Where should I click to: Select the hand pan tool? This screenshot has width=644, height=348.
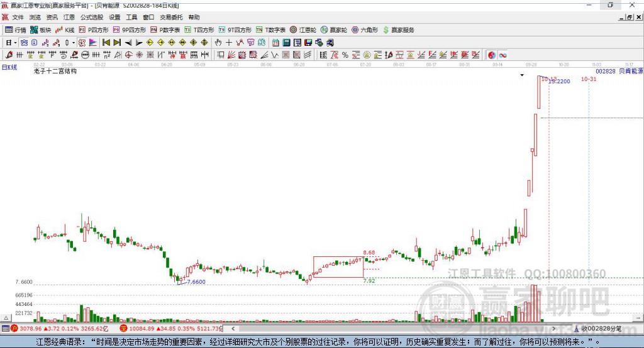(x=218, y=43)
